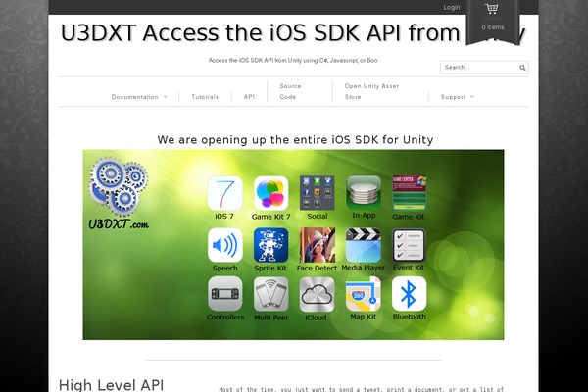The width and height of the screenshot is (588, 392).
Task: Open the Speech speaker icon
Action: [x=225, y=245]
